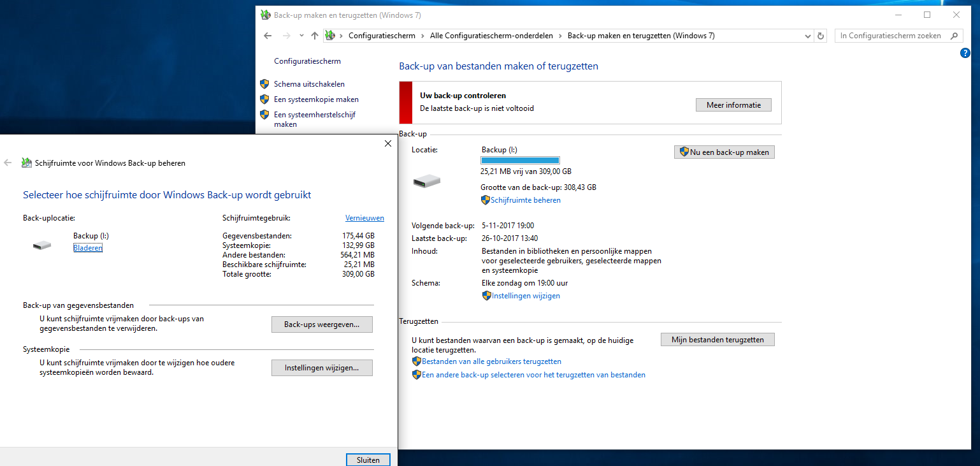Screen dimensions: 980x466
Task: Click the back arrow in Schijfruimte dialog
Action: click(8, 163)
